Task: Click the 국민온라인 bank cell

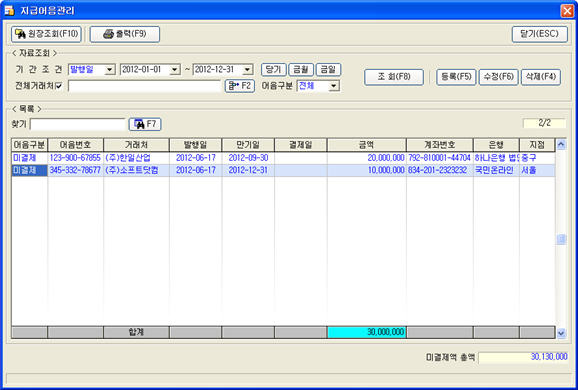Action: click(x=496, y=170)
